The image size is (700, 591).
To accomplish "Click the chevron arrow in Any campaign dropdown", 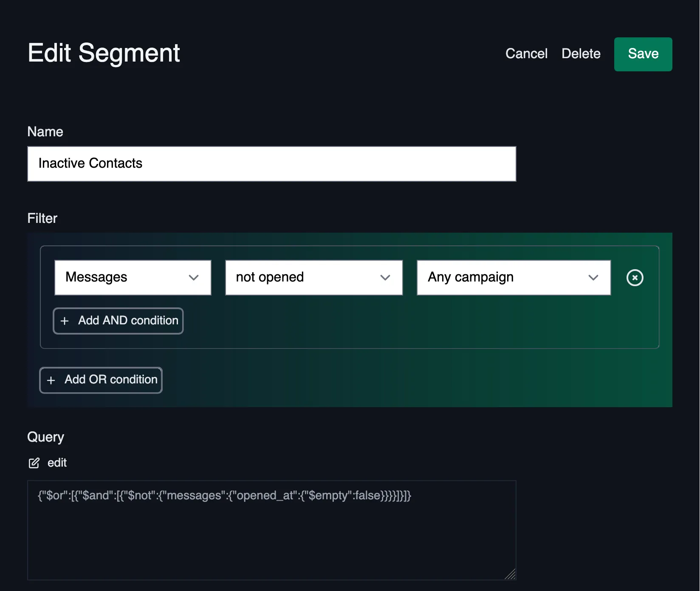I will (593, 278).
